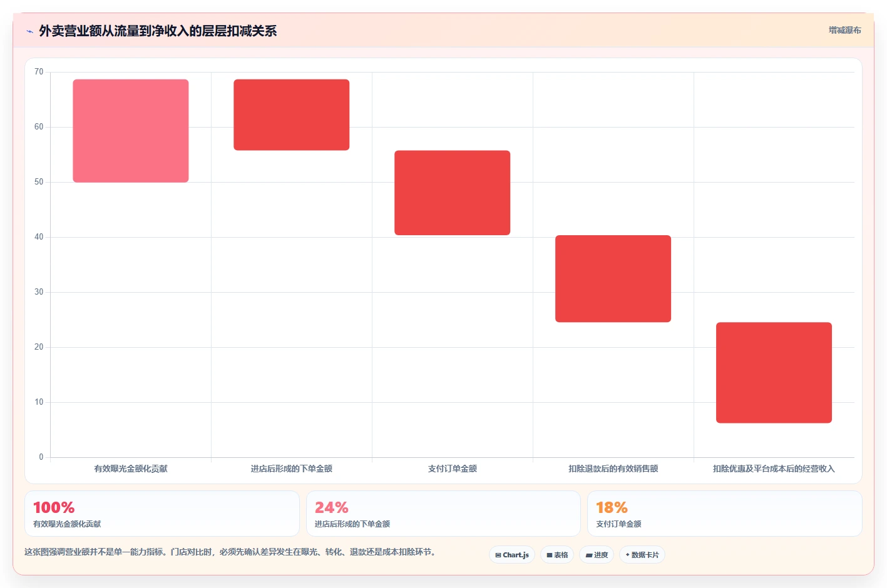Click the pink 有效曝光金额化贡献 bar
This screenshot has width=887, height=588.
131,131
